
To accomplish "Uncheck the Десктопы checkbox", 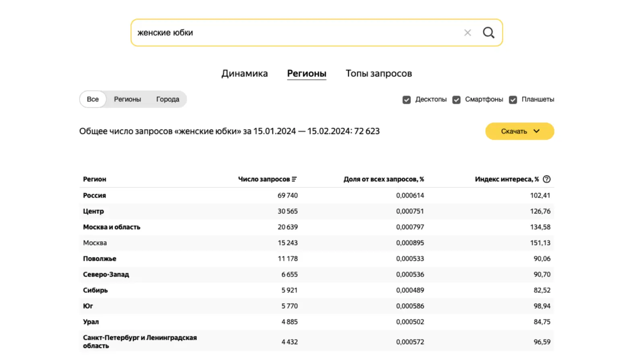I will pyautogui.click(x=407, y=100).
